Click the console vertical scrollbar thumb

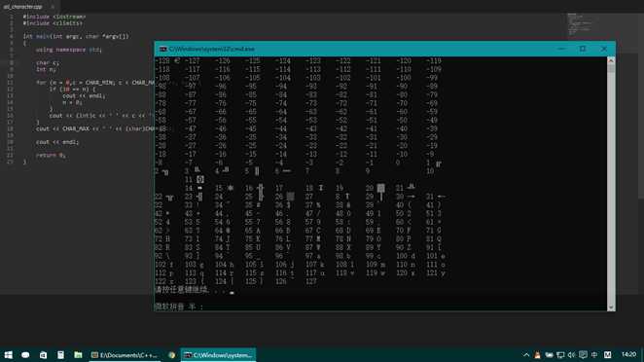pos(611,68)
